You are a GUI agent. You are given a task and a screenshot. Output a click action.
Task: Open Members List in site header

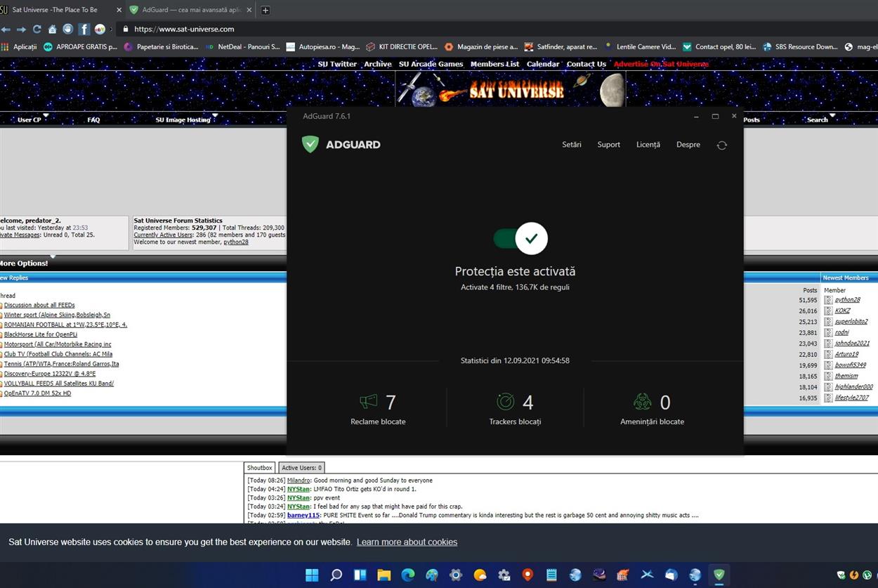(x=494, y=64)
